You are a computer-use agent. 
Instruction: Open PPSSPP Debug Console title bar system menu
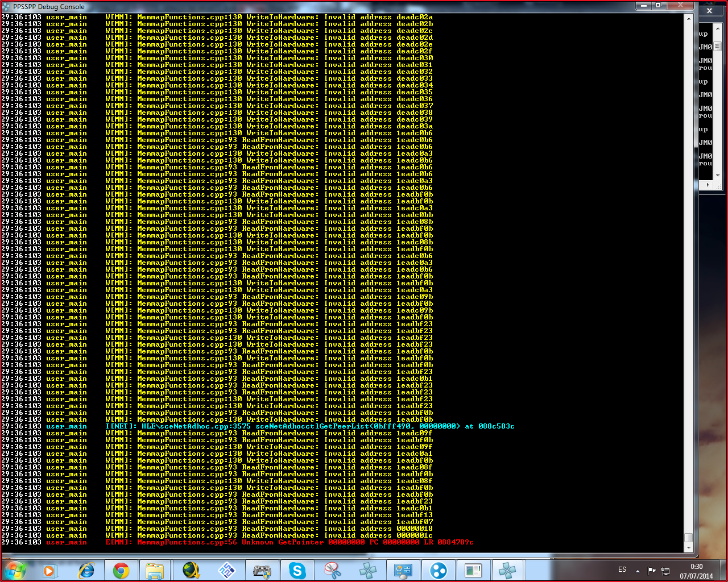point(6,7)
